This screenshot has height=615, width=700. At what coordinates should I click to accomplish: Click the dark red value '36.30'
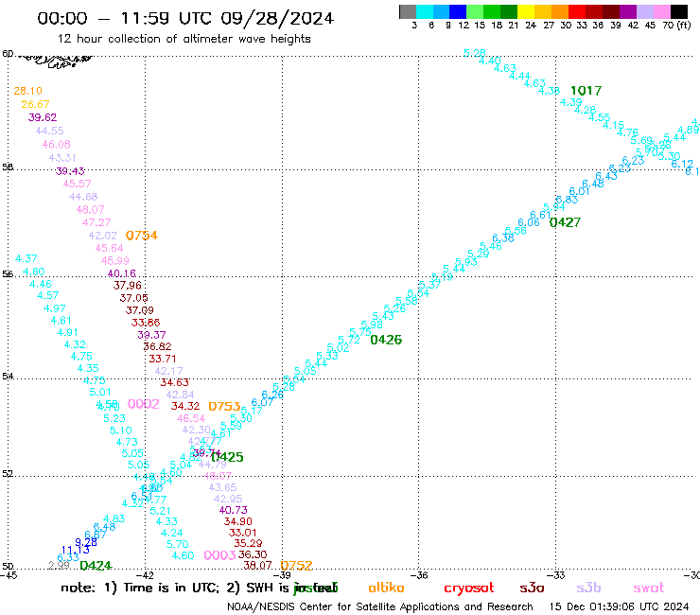coord(253,554)
